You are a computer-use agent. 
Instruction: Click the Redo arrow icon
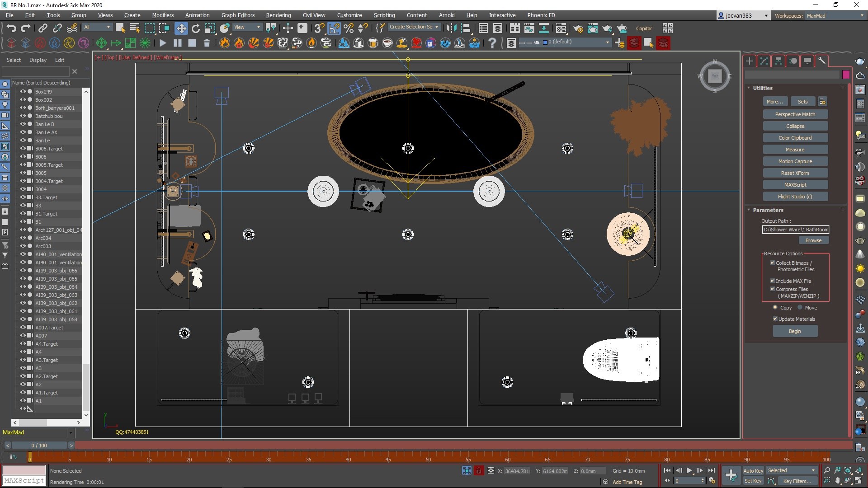26,28
